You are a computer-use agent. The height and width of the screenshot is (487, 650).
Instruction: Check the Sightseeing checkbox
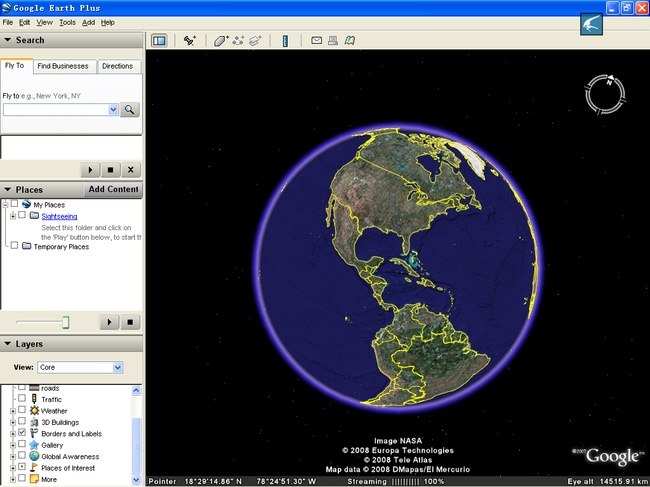22,215
